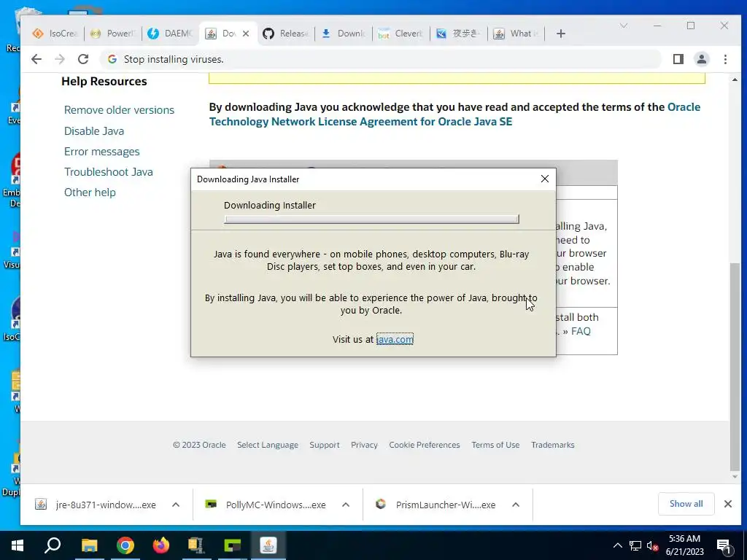Viewport: 747px width, 560px height.
Task: Open Terms of Use footer link
Action: 495,445
